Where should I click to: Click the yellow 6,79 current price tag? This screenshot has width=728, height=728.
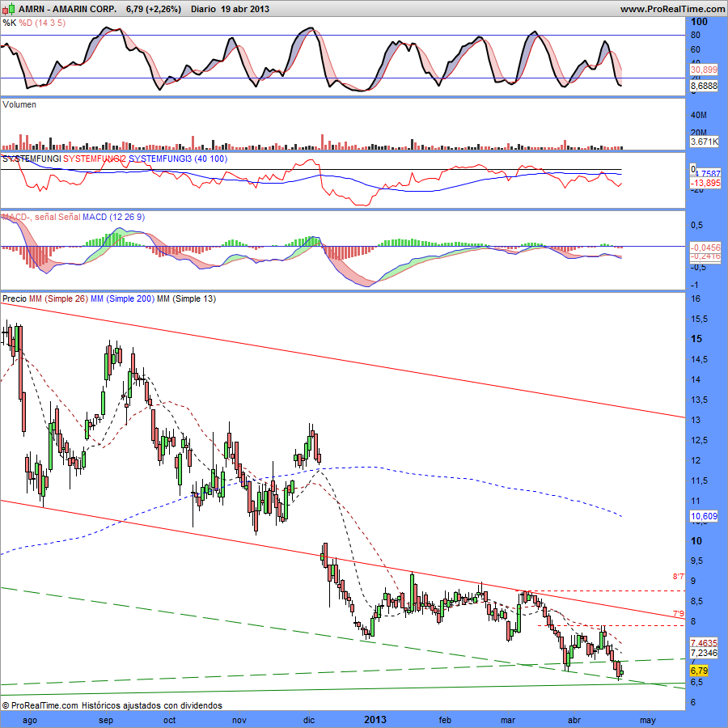point(699,671)
